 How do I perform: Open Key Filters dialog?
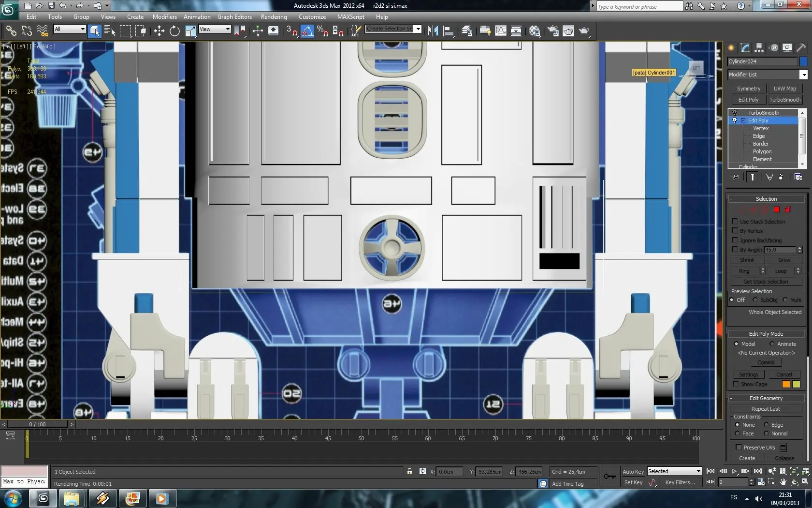[x=680, y=482]
